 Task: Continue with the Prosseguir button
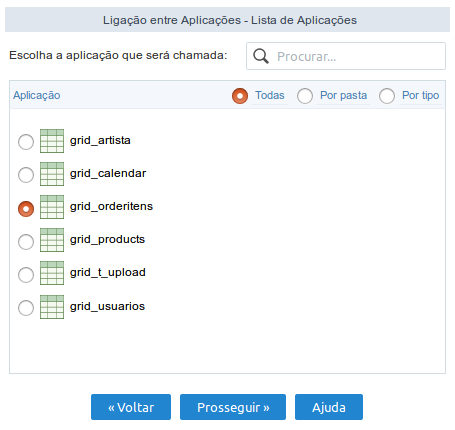click(233, 407)
